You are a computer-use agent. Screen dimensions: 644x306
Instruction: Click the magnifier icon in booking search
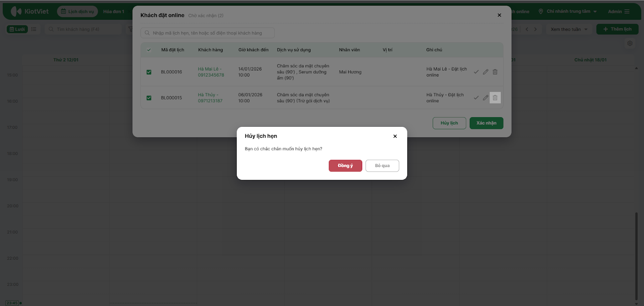coord(147,33)
